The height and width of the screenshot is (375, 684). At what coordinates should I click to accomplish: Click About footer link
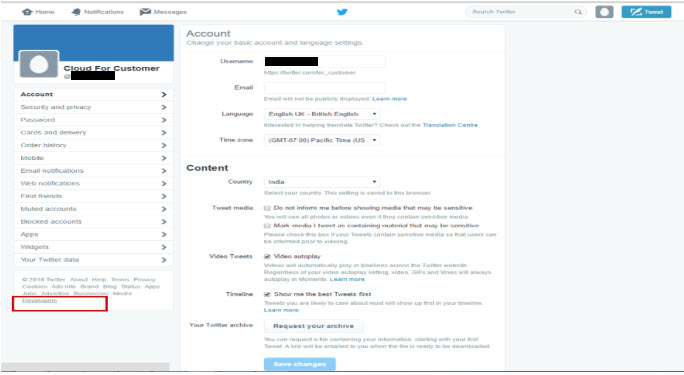pyautogui.click(x=79, y=280)
